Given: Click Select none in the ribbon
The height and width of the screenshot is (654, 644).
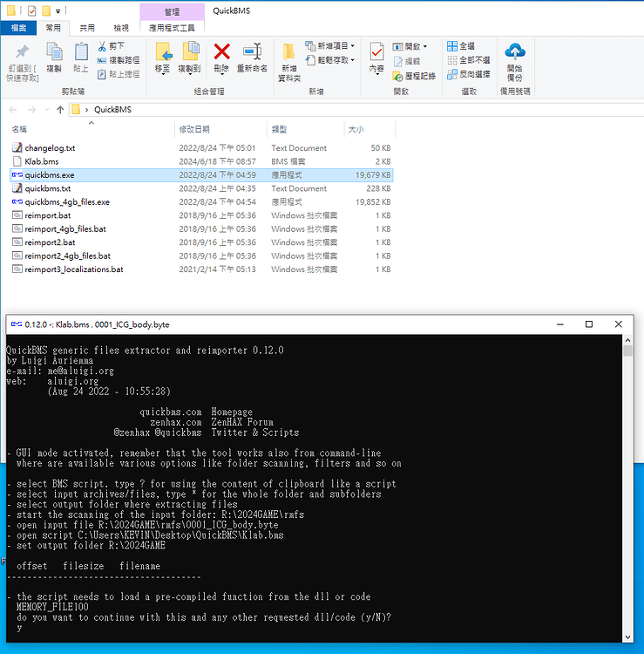Looking at the screenshot, I should click(469, 60).
